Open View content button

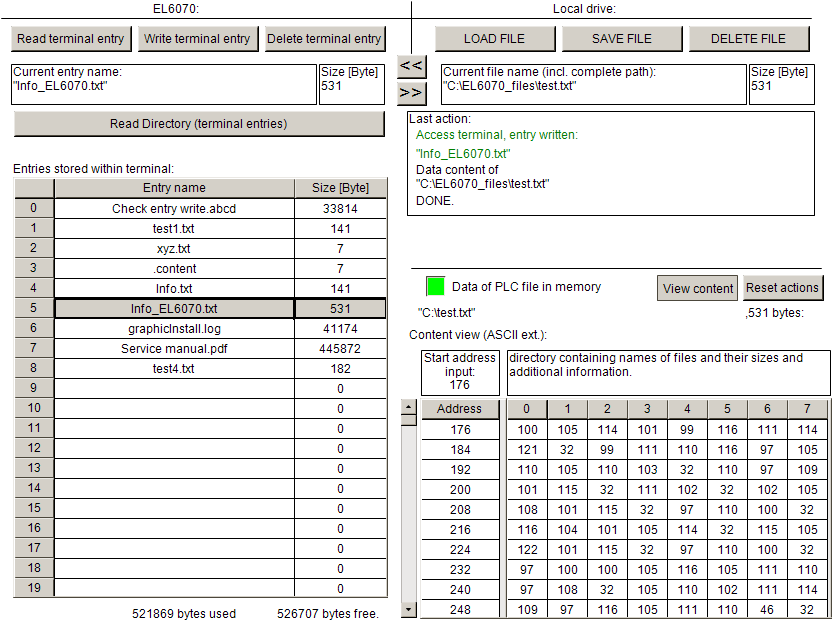click(x=697, y=288)
